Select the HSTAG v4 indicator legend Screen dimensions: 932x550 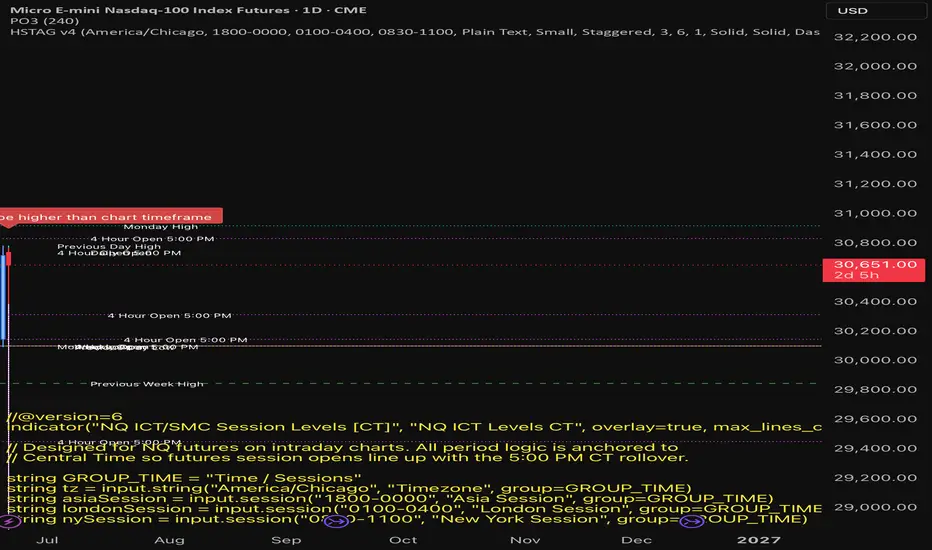coord(415,32)
